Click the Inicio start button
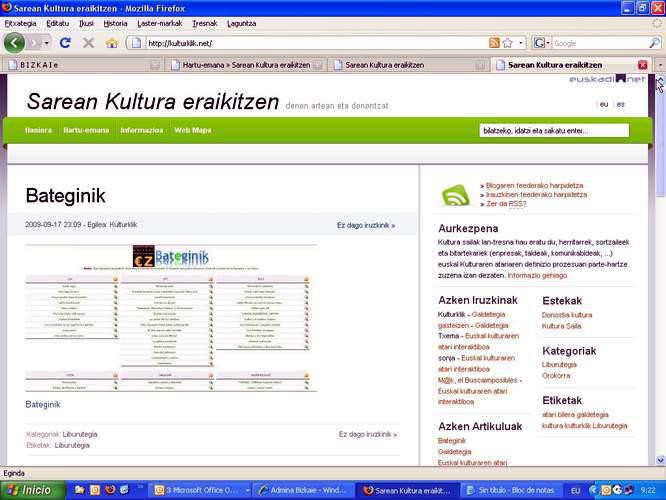The image size is (666, 500). coord(33,490)
